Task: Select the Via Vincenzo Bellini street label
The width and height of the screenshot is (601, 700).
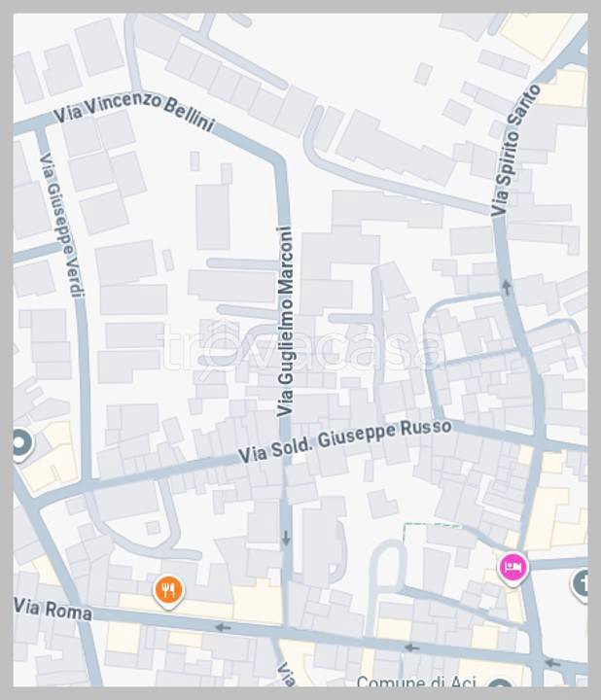Action: click(134, 111)
